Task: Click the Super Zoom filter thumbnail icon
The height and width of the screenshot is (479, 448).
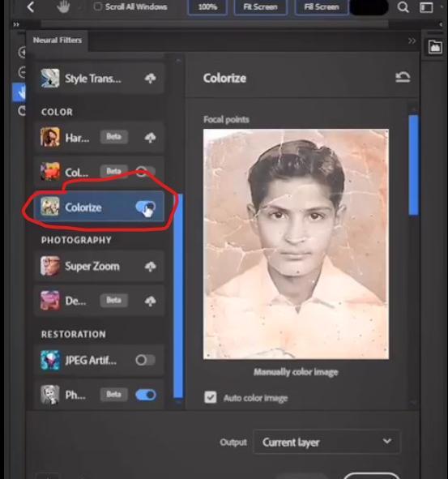Action: pos(50,266)
